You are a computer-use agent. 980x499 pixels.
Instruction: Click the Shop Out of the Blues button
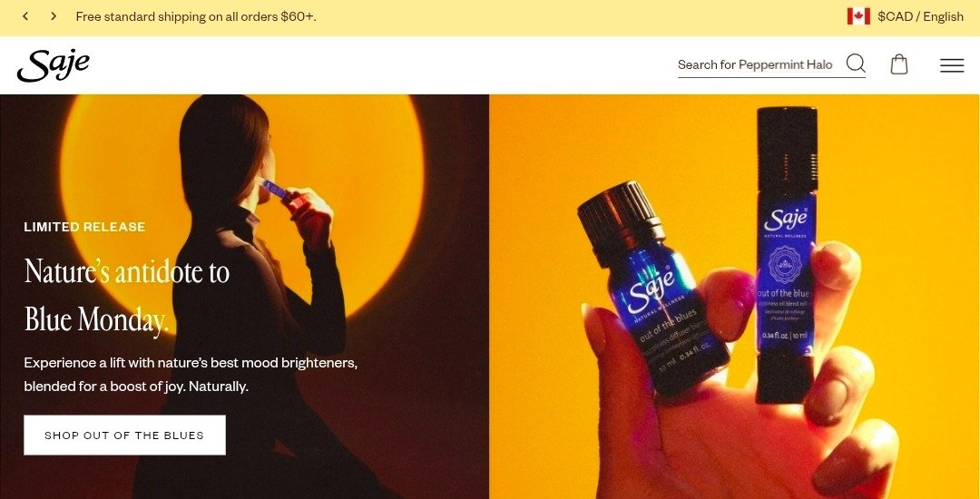pyautogui.click(x=124, y=435)
